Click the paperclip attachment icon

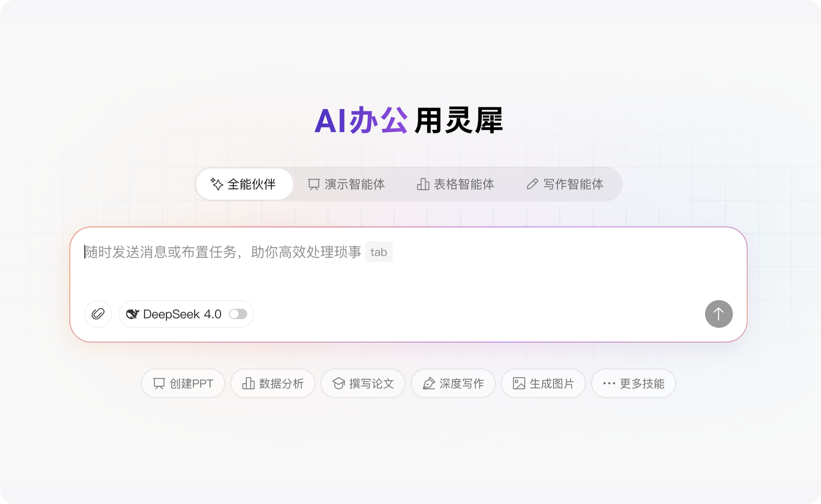click(98, 314)
